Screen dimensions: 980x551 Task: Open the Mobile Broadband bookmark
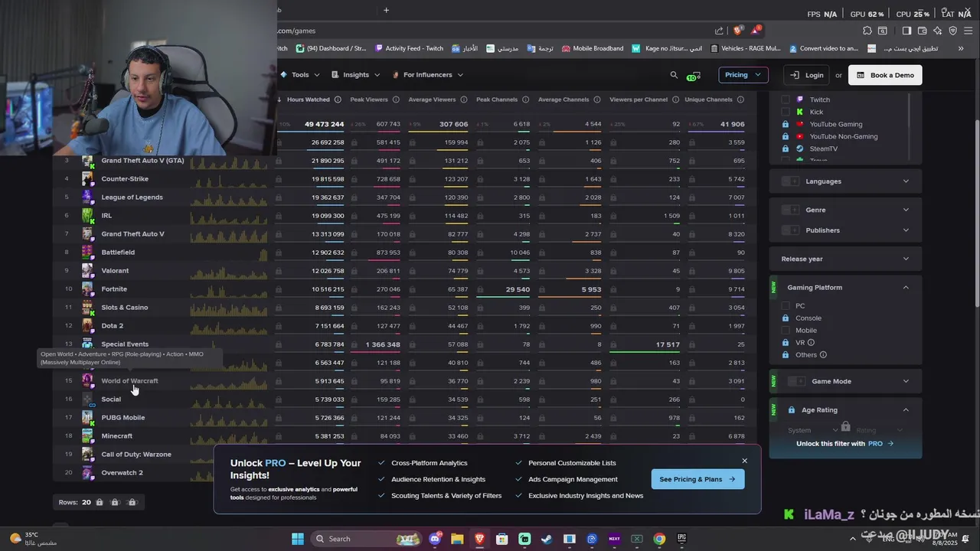pos(593,48)
